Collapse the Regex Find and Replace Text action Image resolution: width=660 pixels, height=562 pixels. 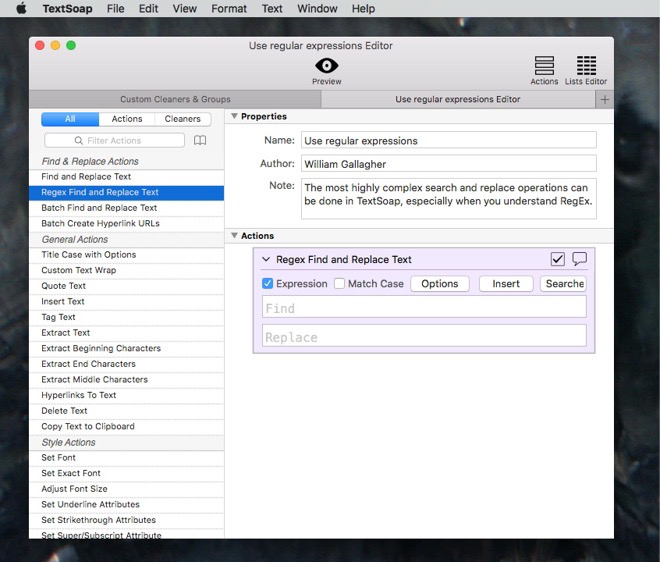pos(266,260)
